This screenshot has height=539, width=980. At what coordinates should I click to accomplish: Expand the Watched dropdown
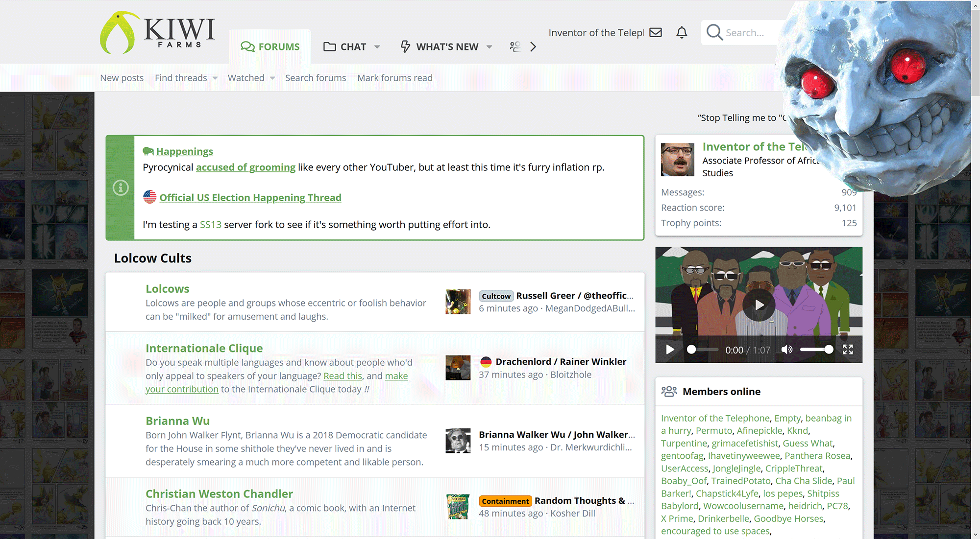point(272,78)
